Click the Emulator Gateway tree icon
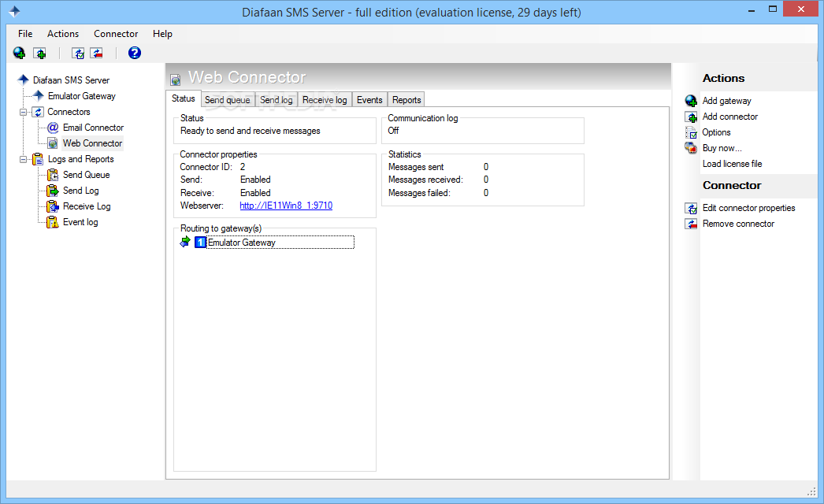Screen dimensions: 824x504 (39, 95)
